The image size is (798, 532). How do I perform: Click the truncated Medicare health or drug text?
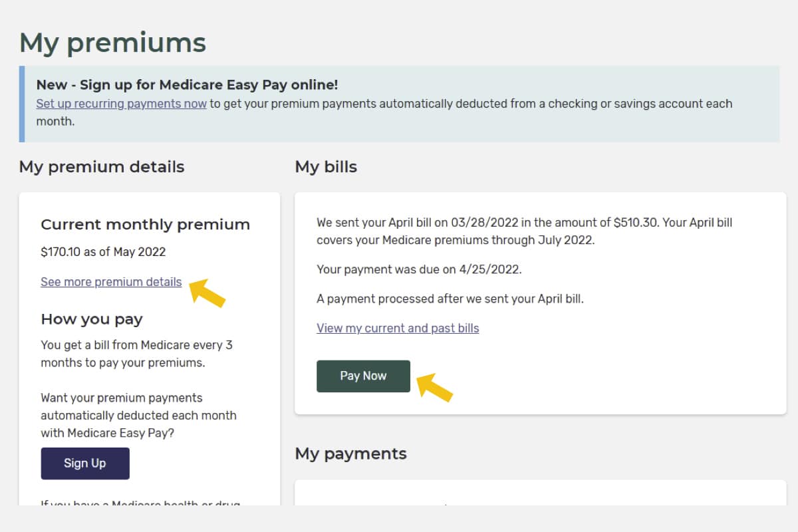[x=140, y=504]
